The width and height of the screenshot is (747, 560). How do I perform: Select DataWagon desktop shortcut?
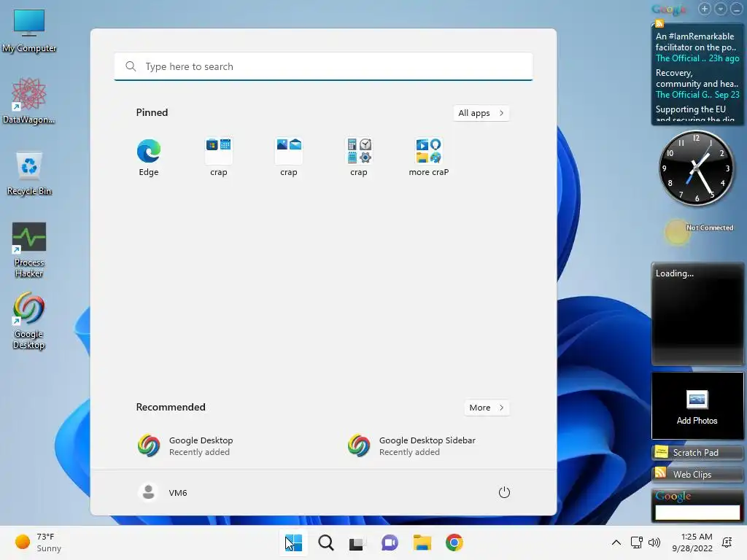pos(29,101)
